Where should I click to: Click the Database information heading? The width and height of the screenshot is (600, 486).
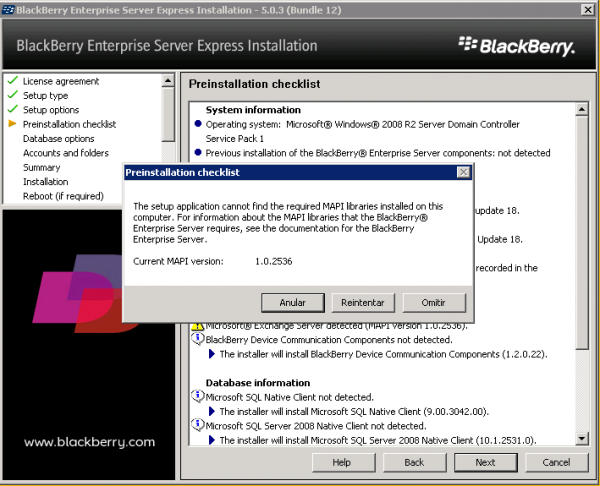click(258, 383)
